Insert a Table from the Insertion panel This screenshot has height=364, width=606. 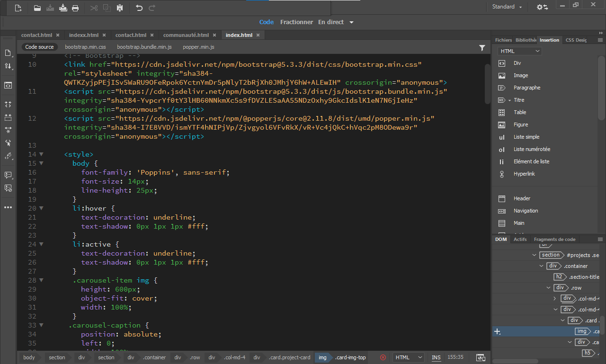(x=519, y=112)
